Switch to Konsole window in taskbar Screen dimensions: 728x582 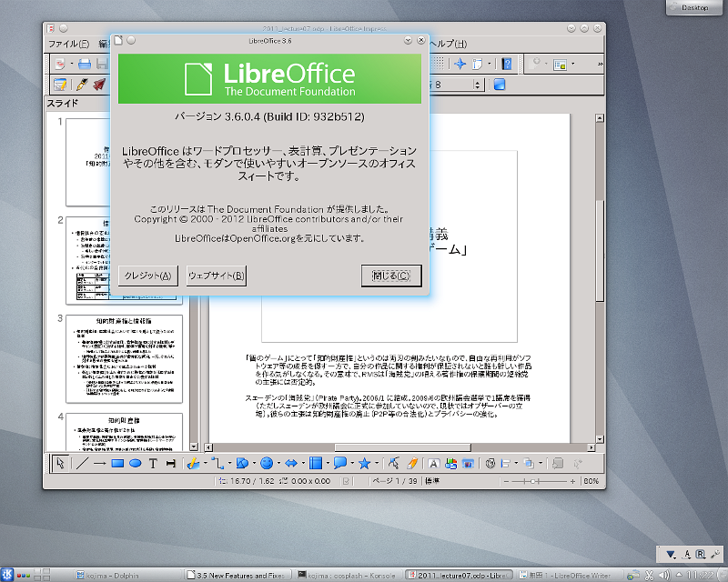tap(348, 576)
